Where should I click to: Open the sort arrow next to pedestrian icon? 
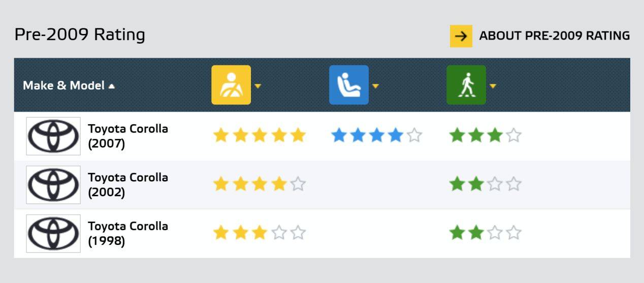click(x=493, y=86)
